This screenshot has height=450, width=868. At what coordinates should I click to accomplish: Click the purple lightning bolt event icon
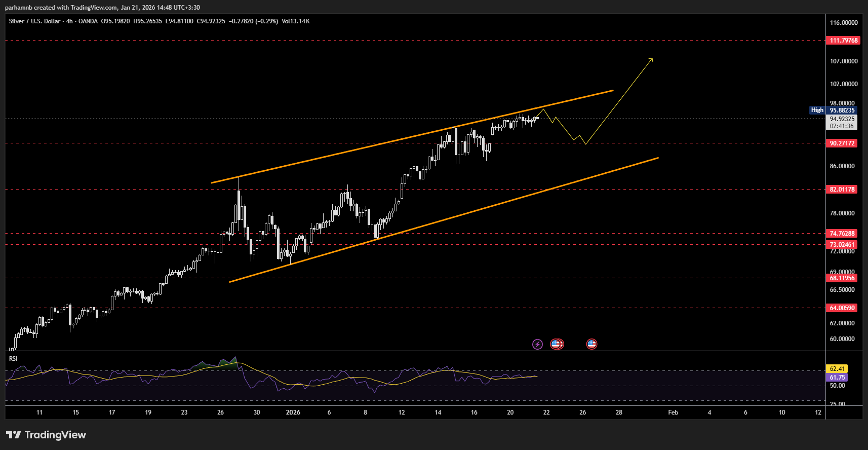537,345
